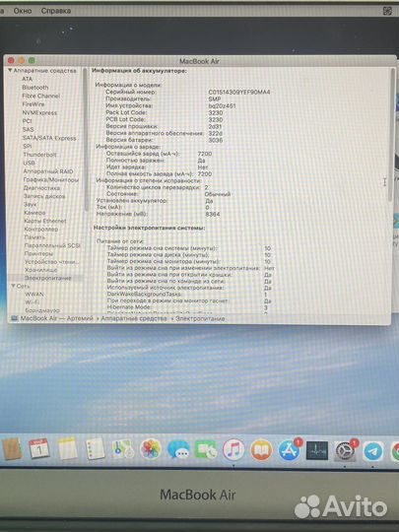This screenshot has height=532, width=399.
Task: Select SATA/SATA Express entry
Action: point(49,138)
